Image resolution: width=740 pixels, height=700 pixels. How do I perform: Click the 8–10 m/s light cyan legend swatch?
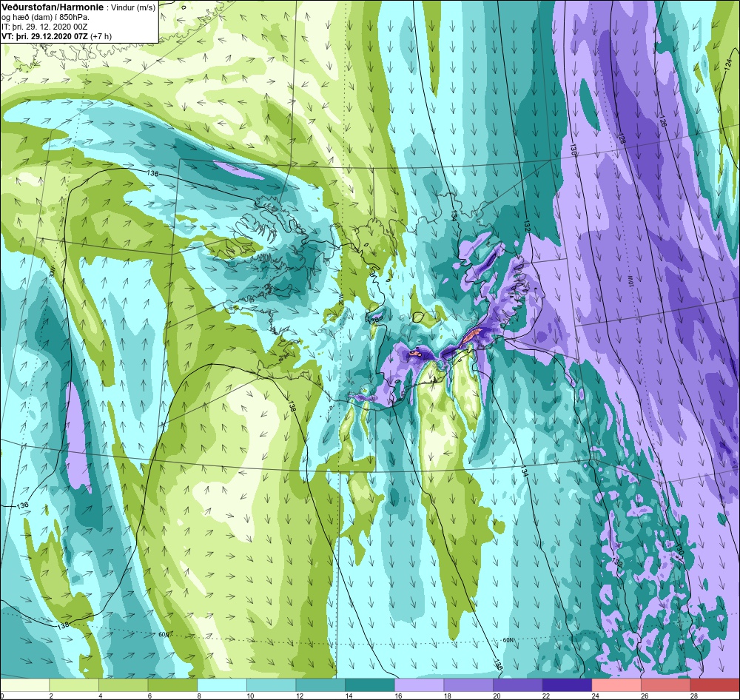click(x=222, y=685)
